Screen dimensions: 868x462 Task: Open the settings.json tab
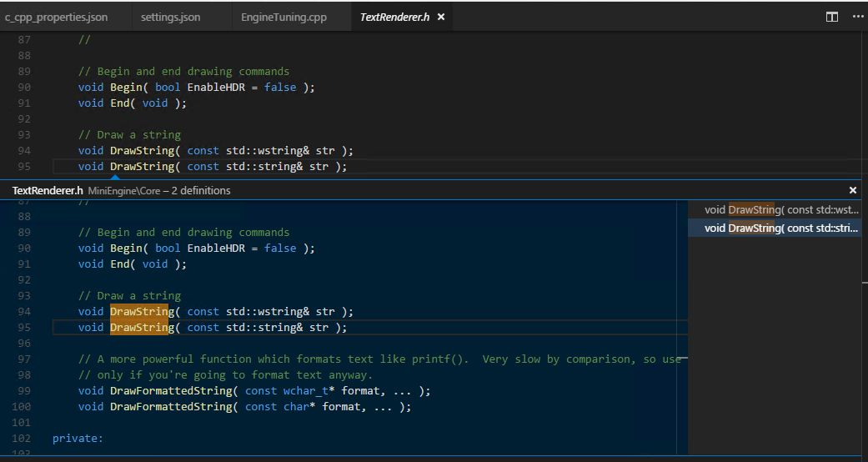(x=170, y=17)
